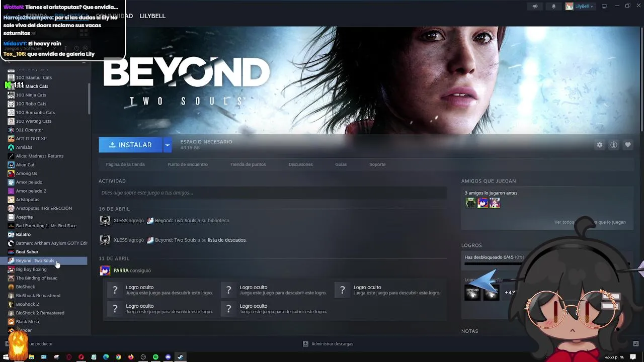Select Balatro in library list
The width and height of the screenshot is (644, 362).
23,234
